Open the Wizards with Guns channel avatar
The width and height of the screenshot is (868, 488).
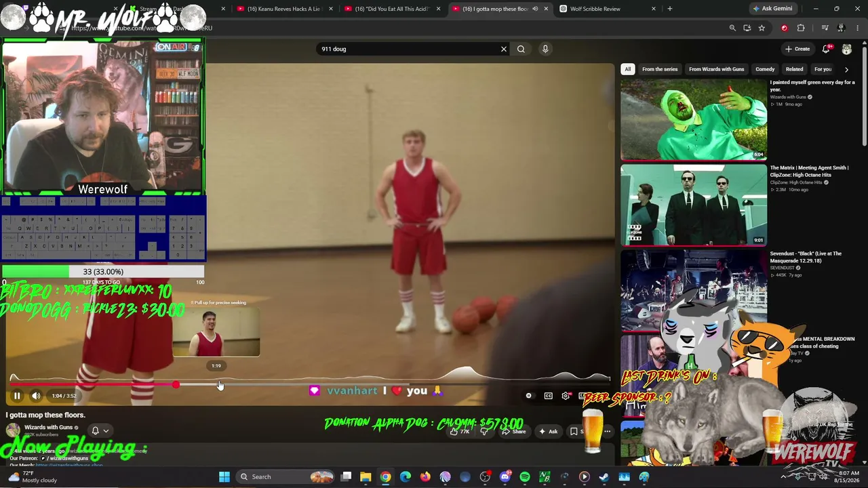13,430
